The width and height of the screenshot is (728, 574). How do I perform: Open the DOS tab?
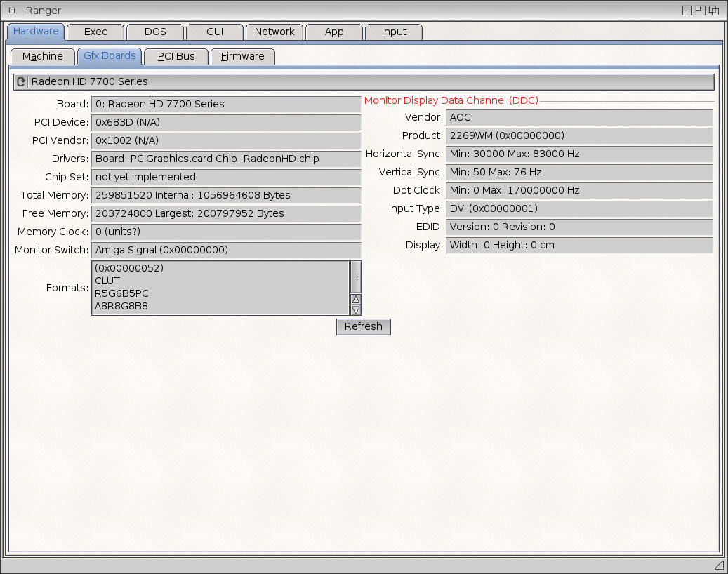pyautogui.click(x=155, y=32)
